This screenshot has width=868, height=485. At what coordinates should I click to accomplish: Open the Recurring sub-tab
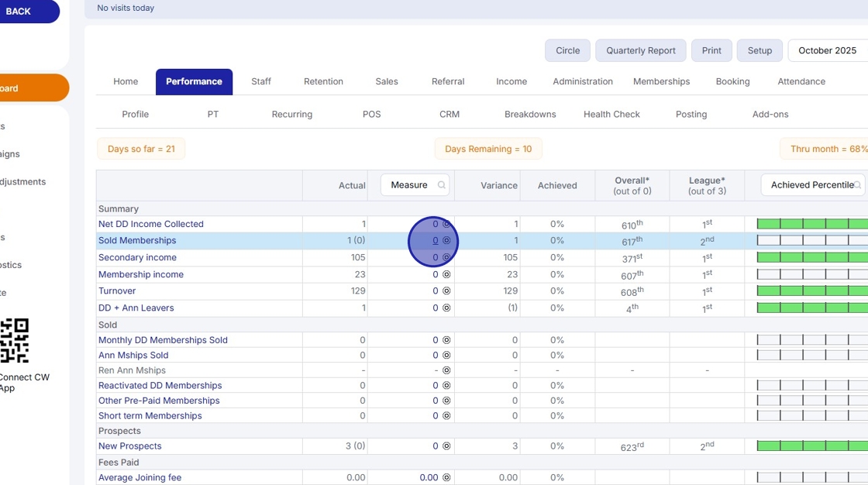(291, 114)
